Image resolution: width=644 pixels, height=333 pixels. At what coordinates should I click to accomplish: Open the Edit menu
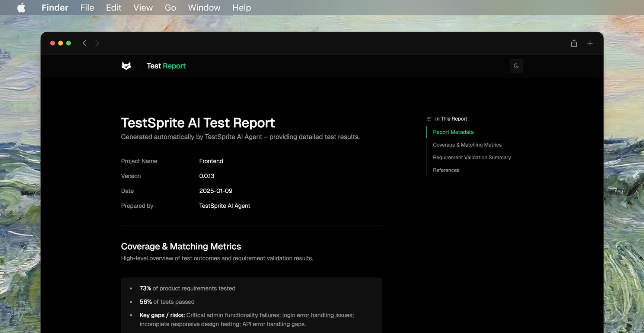click(x=114, y=7)
